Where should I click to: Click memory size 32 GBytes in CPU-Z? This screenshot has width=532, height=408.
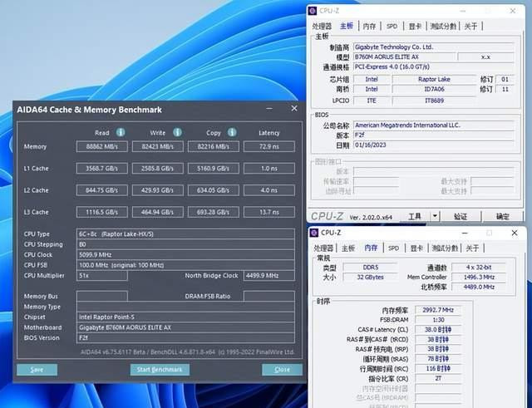tap(370, 277)
